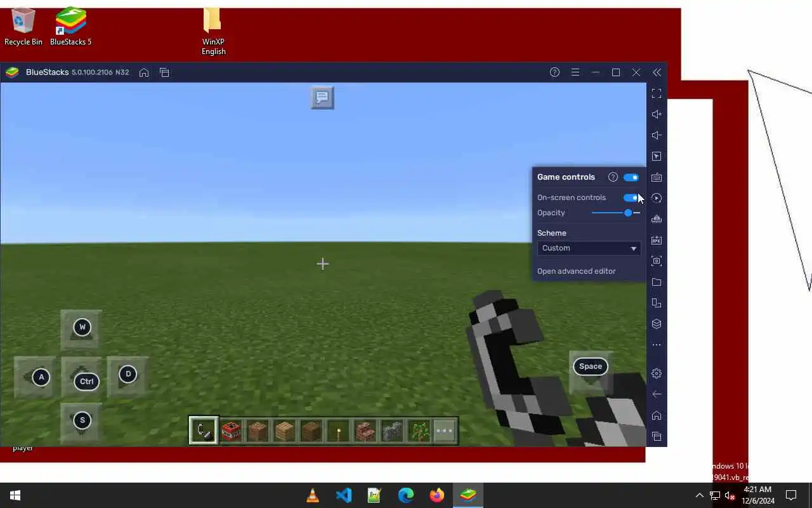
Task: Adjust the Opacity slider handle
Action: coord(628,213)
